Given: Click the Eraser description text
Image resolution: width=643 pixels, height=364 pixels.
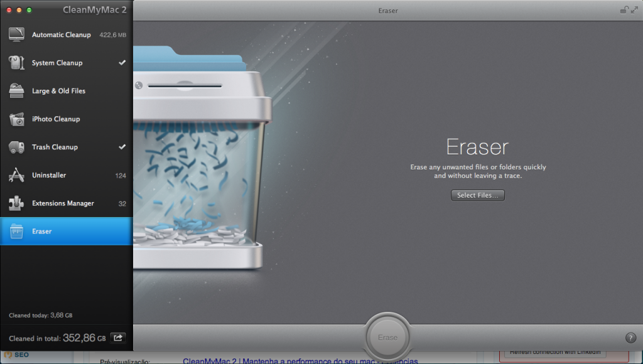Looking at the screenshot, I should (478, 171).
